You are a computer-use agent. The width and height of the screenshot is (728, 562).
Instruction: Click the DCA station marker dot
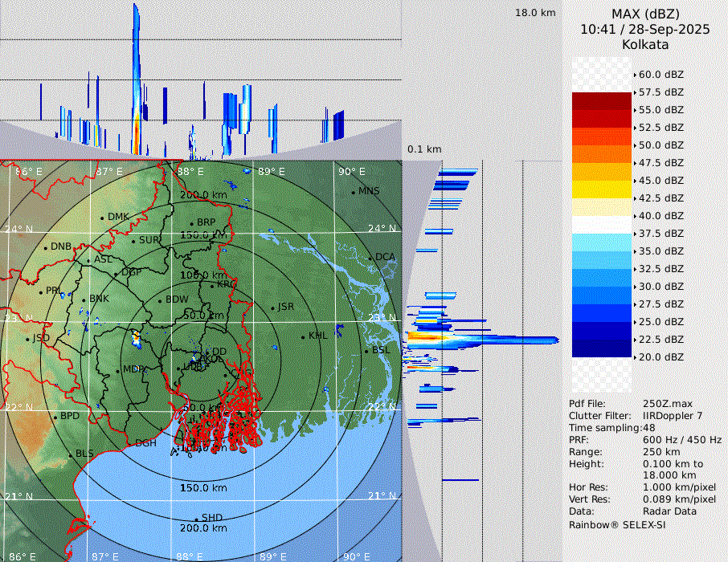point(370,258)
